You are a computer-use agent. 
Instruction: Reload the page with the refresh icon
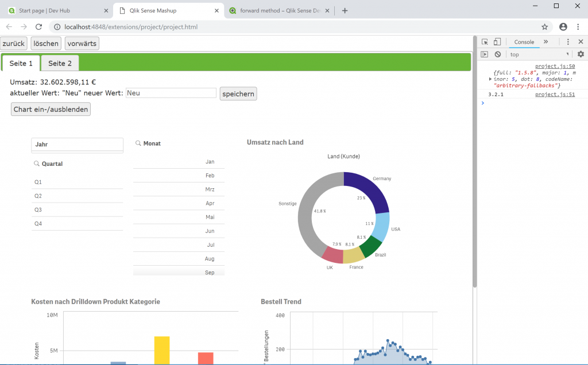(38, 26)
